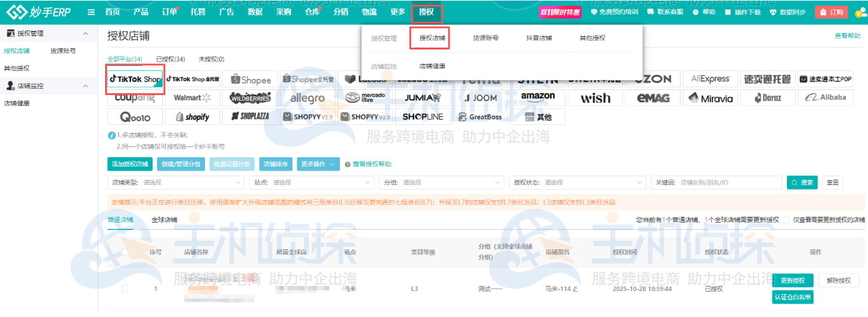Switch to the 全球店铺 tab
Viewport: 868px width, 317px height.
point(164,220)
